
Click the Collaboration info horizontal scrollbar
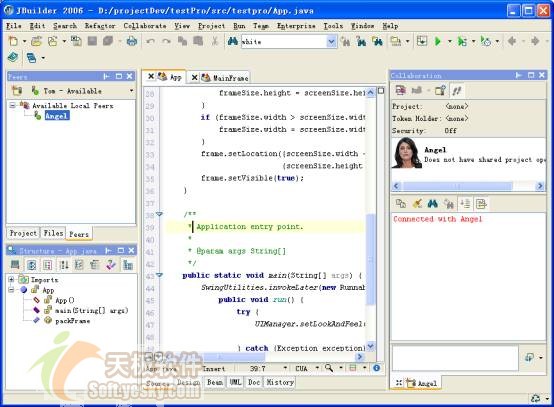pyautogui.click(x=468, y=186)
